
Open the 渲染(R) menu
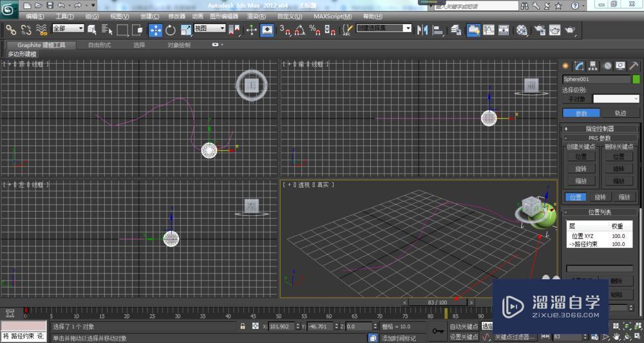point(256,17)
